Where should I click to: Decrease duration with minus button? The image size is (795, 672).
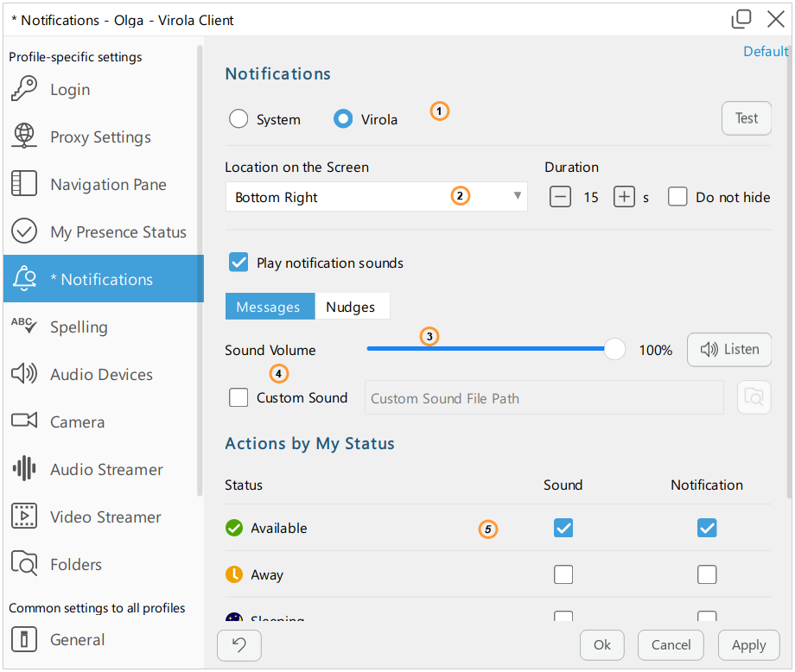tap(560, 197)
